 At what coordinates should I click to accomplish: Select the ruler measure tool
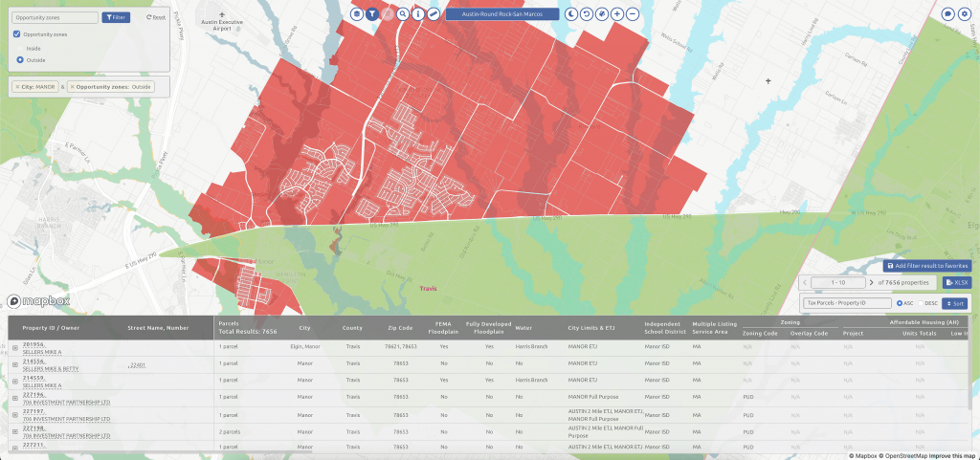pos(434,13)
